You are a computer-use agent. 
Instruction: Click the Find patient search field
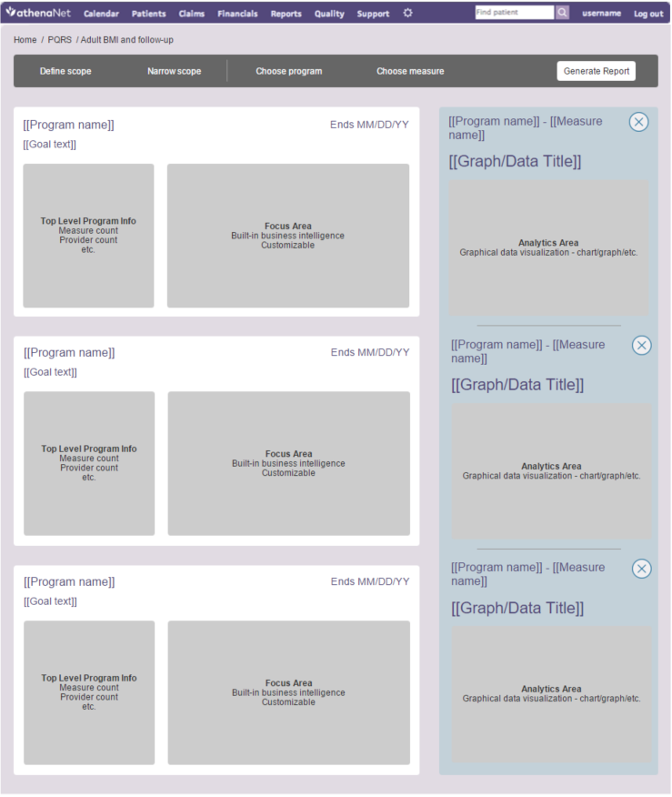(514, 13)
